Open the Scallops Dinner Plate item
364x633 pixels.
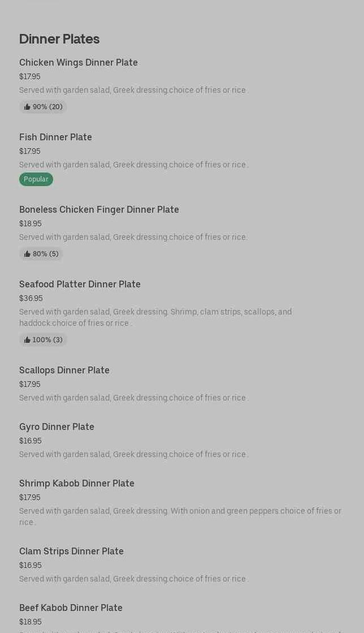[64, 370]
